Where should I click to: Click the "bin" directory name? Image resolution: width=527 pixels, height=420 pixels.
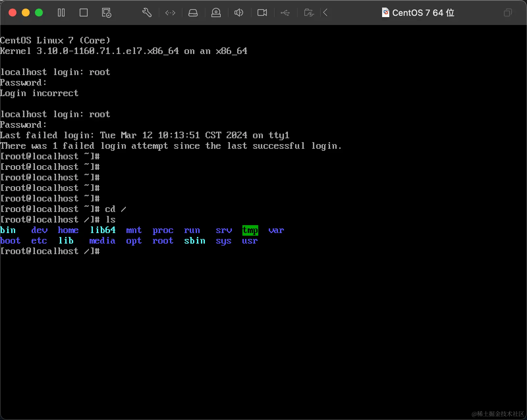(8, 230)
